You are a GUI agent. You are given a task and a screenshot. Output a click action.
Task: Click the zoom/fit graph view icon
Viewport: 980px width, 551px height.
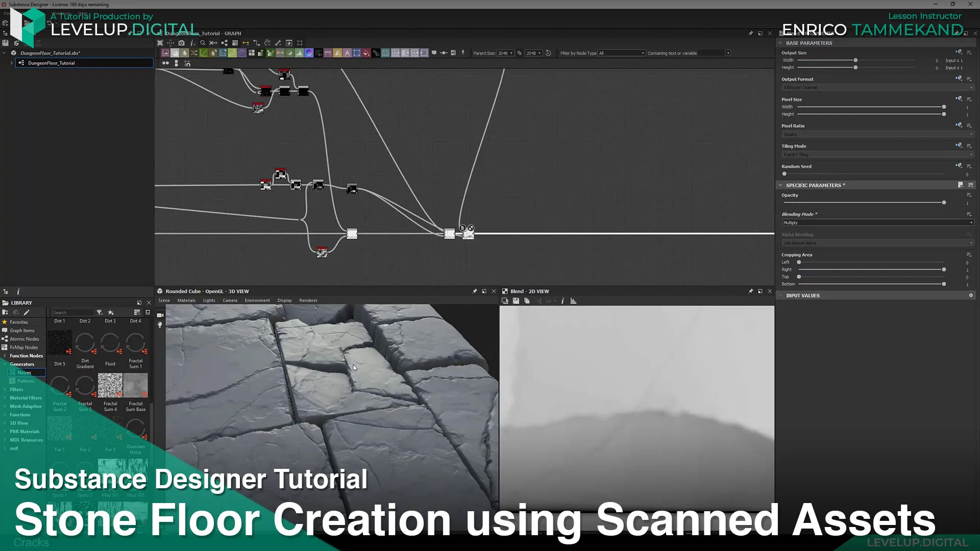(160, 42)
